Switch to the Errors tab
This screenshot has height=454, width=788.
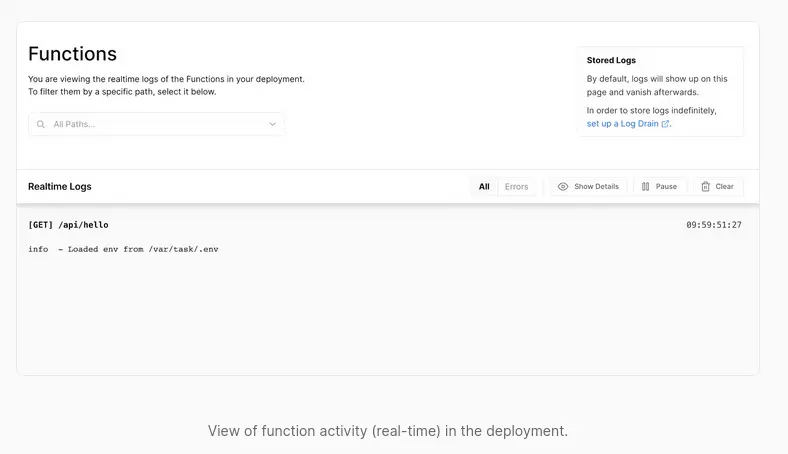pos(516,186)
